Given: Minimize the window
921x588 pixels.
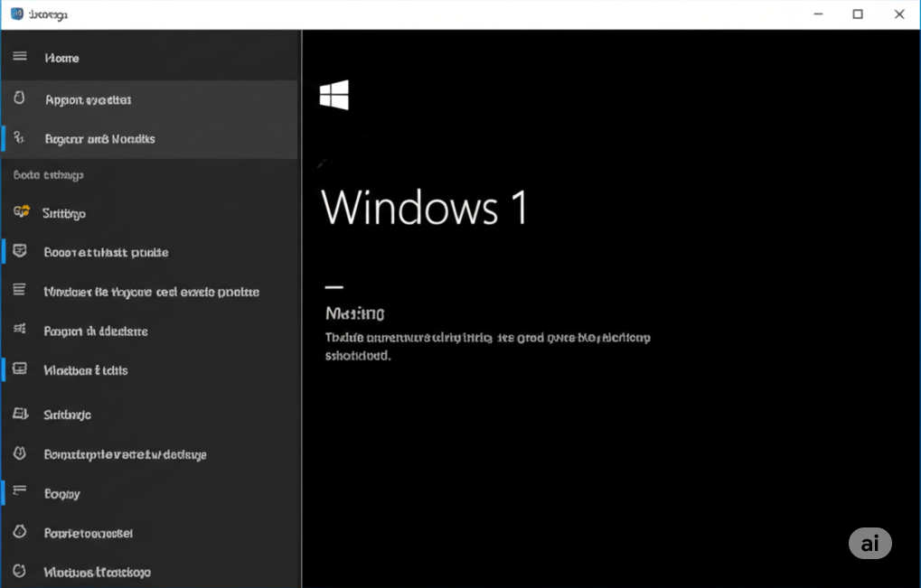Looking at the screenshot, I should (x=818, y=14).
